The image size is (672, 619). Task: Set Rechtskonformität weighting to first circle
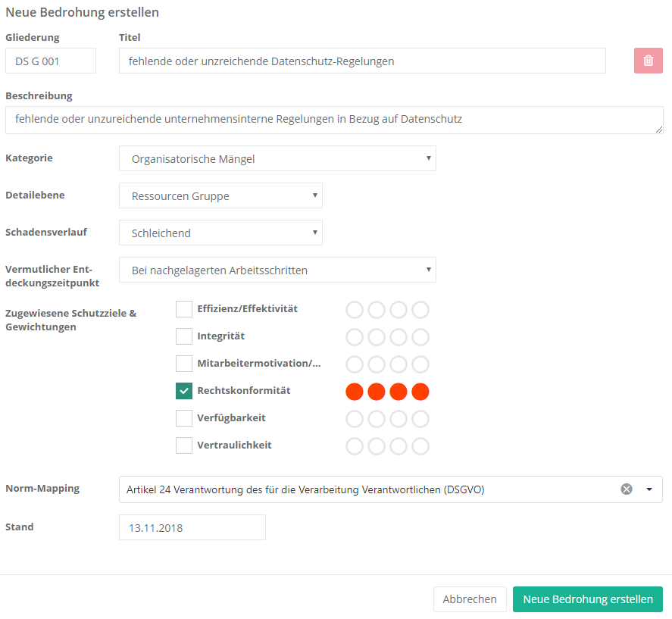[355, 392]
